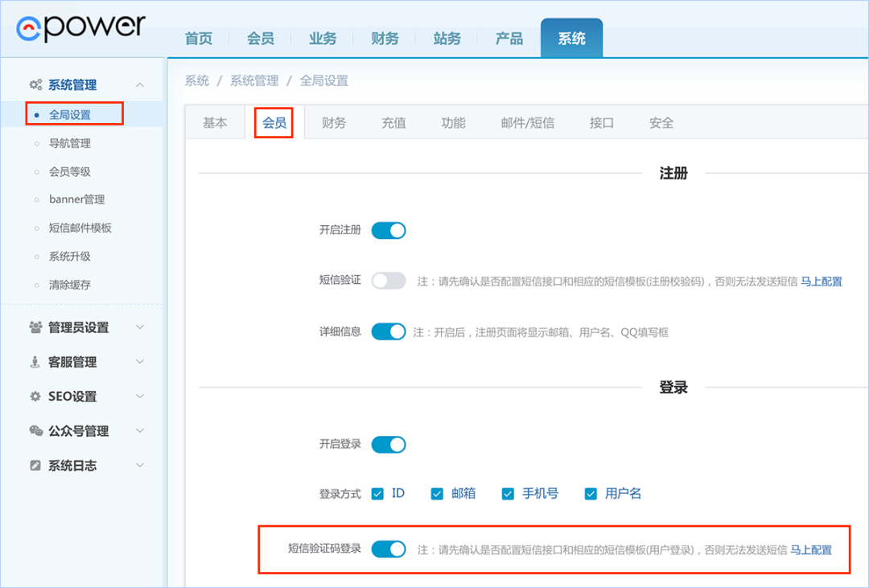Click the epower logo

[x=80, y=27]
